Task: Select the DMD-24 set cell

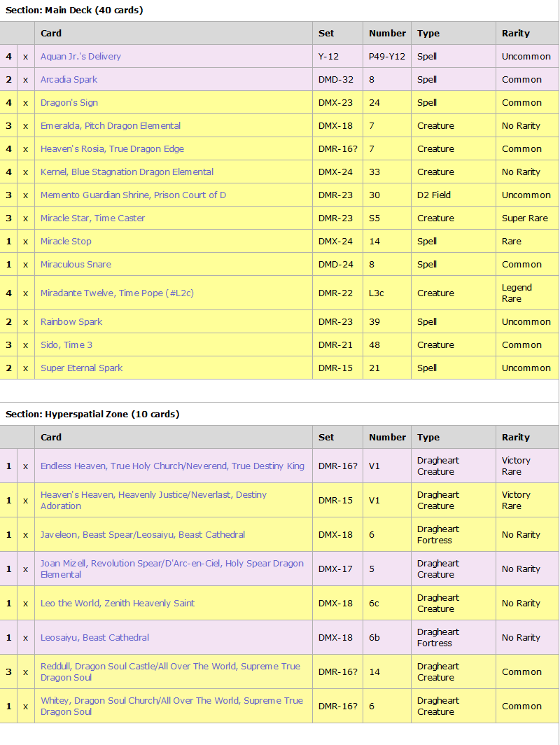Action: click(337, 265)
